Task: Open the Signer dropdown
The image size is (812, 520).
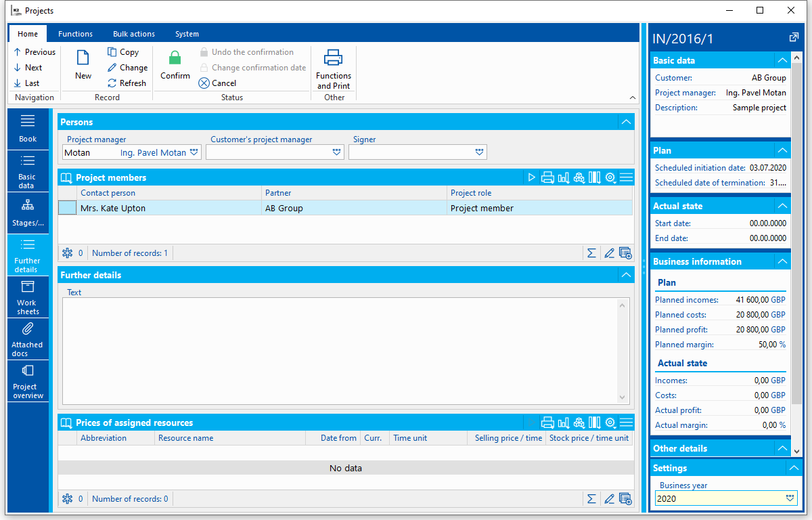Action: click(x=480, y=152)
